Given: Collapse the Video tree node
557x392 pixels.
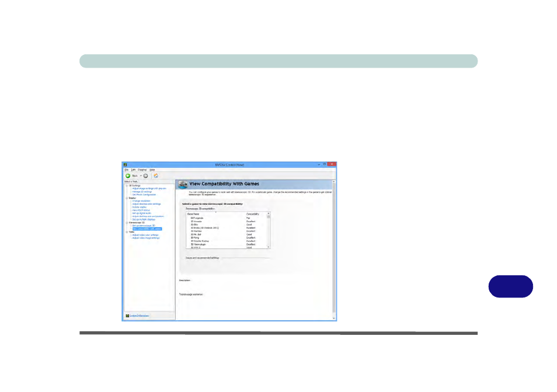Looking at the screenshot, I should coord(127,232).
